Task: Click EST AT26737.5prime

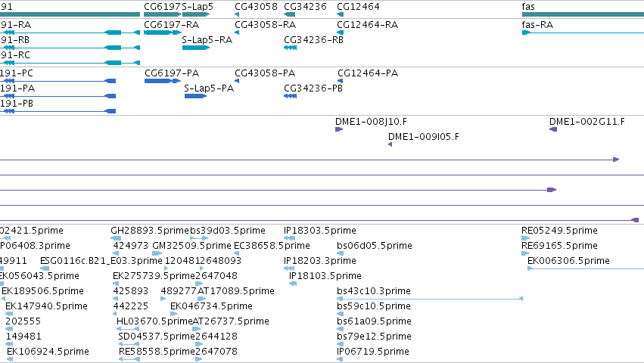Action: tap(231, 321)
